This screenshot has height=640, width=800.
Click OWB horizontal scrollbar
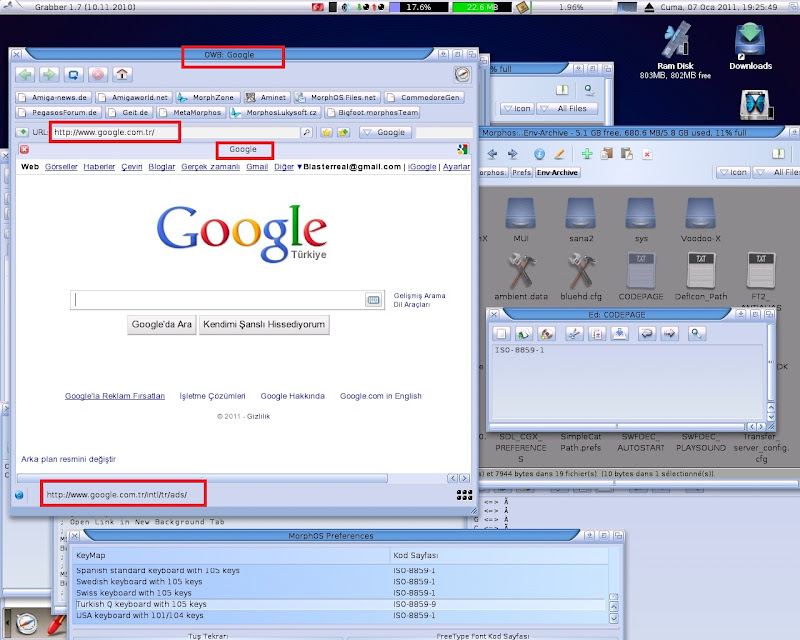pos(202,478)
